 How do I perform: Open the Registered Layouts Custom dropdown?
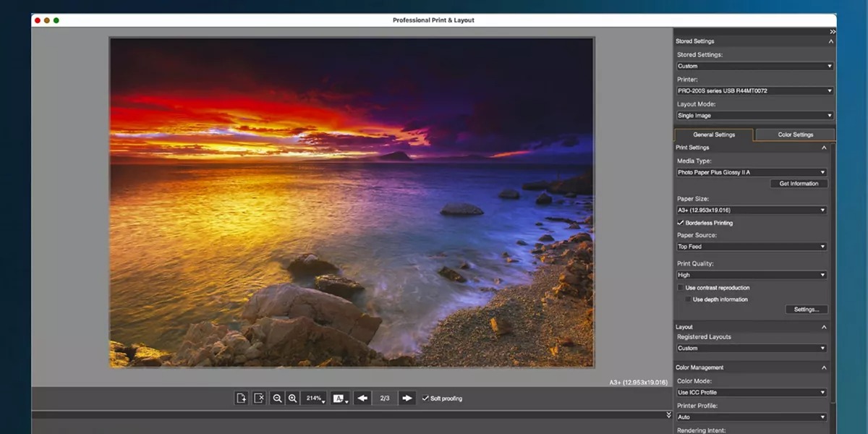pos(752,348)
